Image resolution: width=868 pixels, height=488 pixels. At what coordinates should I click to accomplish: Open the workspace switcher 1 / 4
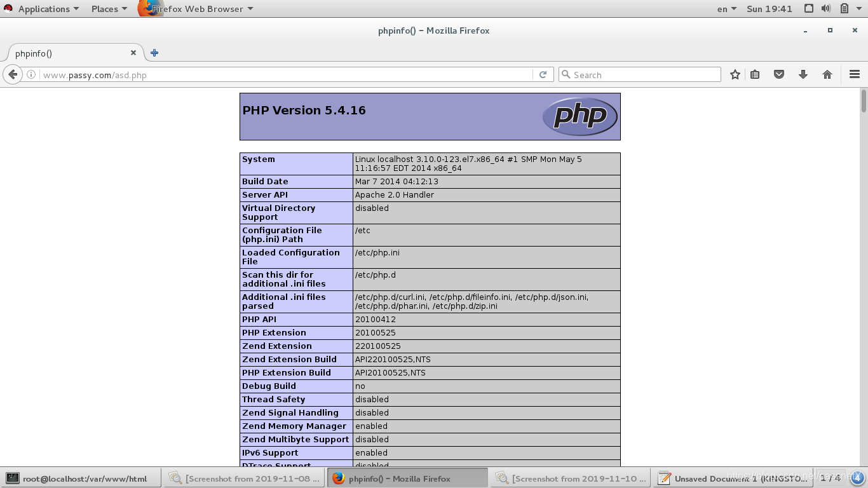pyautogui.click(x=830, y=478)
